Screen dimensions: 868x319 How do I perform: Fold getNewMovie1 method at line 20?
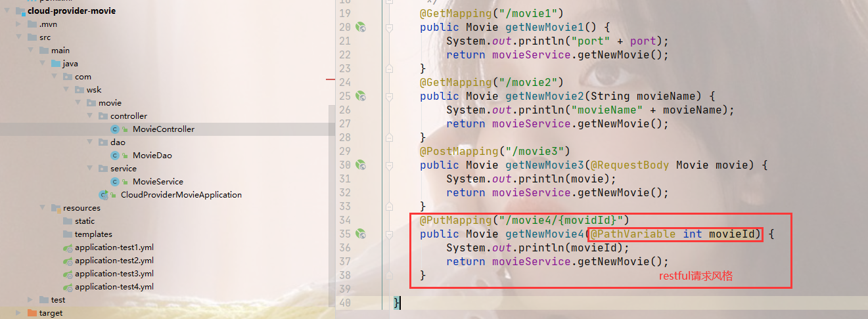(x=389, y=27)
